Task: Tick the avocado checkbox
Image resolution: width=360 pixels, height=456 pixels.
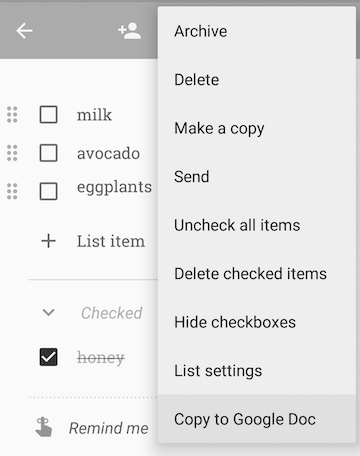Action: click(48, 153)
